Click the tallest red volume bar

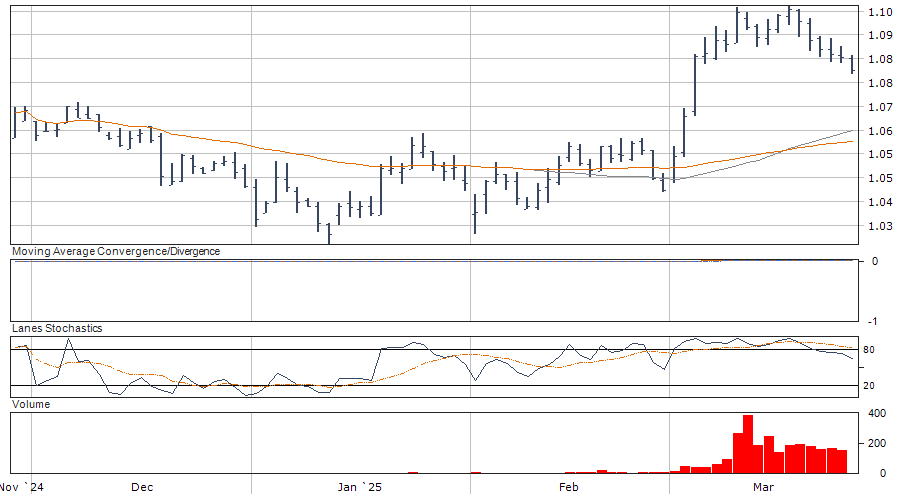coord(748,443)
